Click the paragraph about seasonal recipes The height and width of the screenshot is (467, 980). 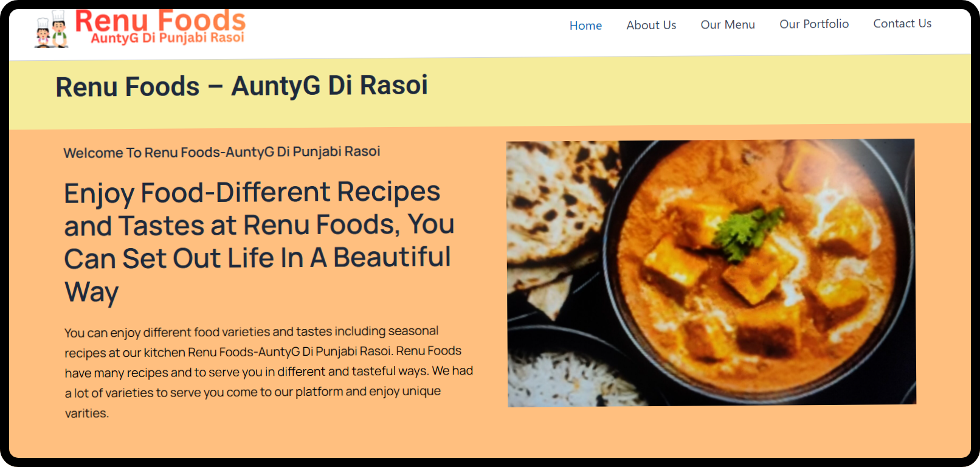coord(268,372)
